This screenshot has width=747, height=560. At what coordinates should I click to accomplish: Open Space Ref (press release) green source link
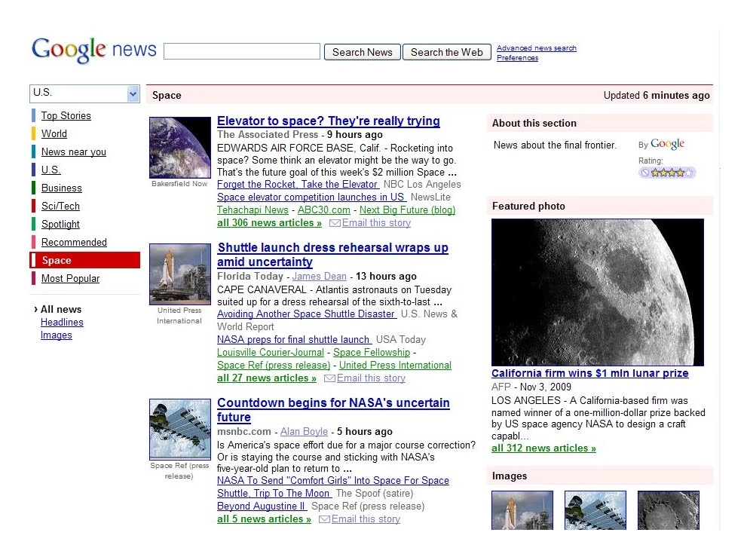(x=274, y=366)
